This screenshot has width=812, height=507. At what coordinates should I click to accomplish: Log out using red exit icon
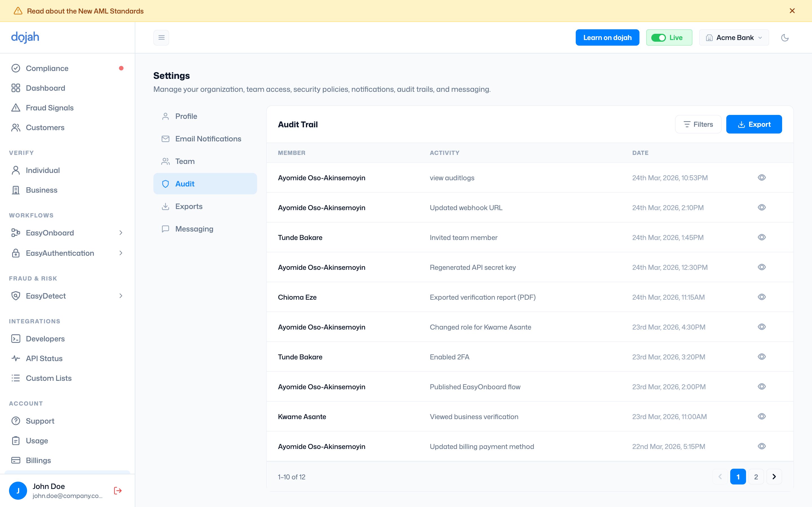pos(118,491)
